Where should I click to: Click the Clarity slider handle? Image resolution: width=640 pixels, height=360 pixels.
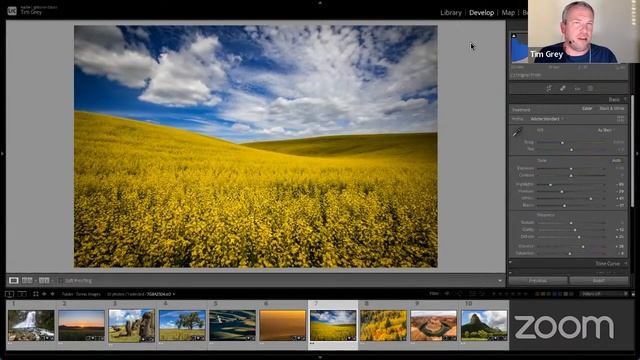575,230
